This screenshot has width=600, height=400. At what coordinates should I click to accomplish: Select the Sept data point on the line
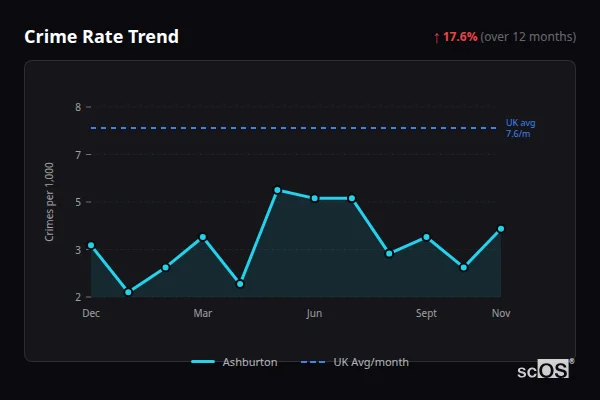coord(426,237)
